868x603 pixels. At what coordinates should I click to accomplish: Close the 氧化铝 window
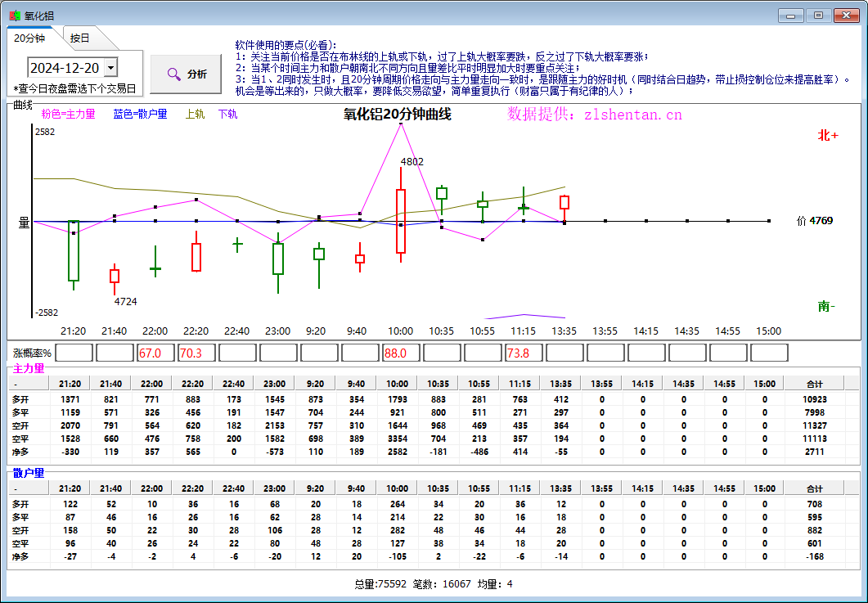click(x=847, y=16)
